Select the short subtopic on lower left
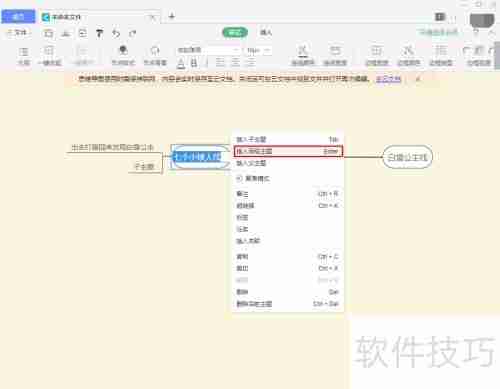The height and width of the screenshot is (389, 500). 144,166
